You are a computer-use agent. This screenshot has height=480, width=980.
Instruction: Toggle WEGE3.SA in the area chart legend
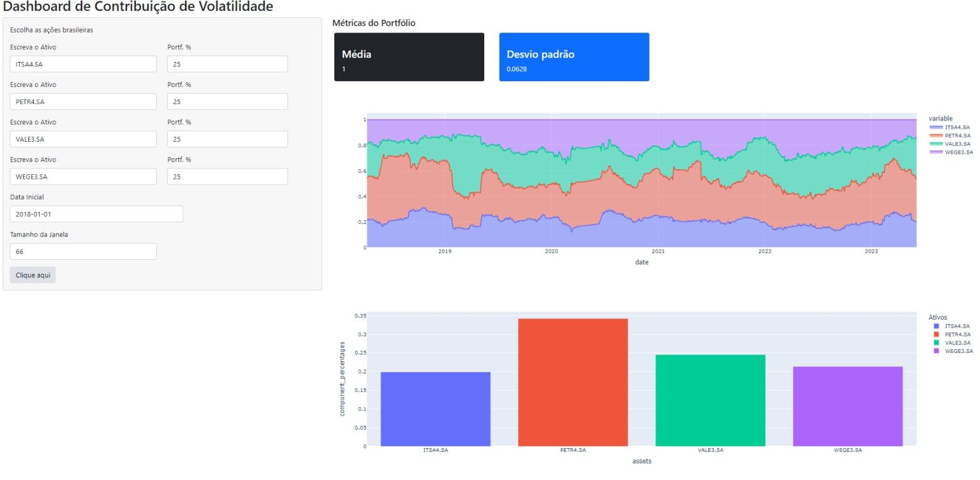click(951, 152)
